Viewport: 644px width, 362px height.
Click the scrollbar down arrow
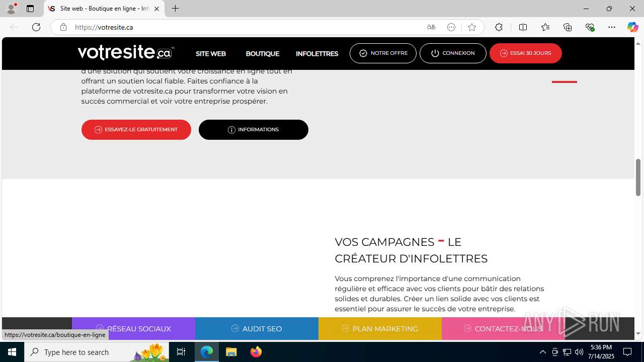point(638,334)
